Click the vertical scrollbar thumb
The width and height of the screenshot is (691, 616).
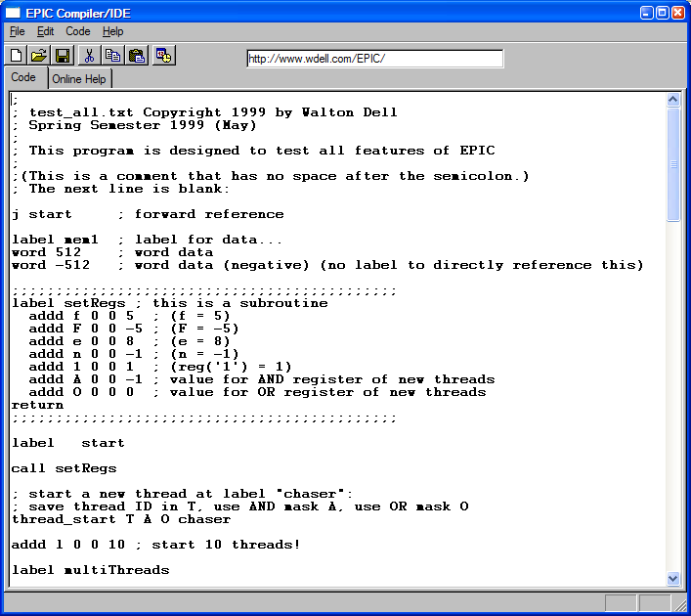point(673,164)
